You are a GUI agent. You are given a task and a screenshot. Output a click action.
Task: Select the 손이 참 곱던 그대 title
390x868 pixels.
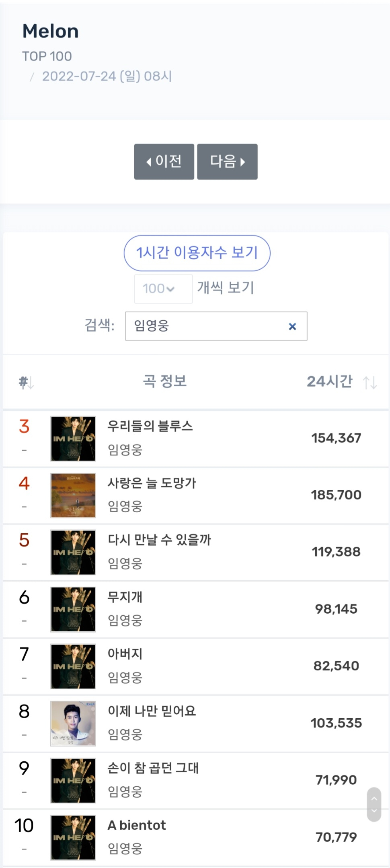tap(153, 768)
